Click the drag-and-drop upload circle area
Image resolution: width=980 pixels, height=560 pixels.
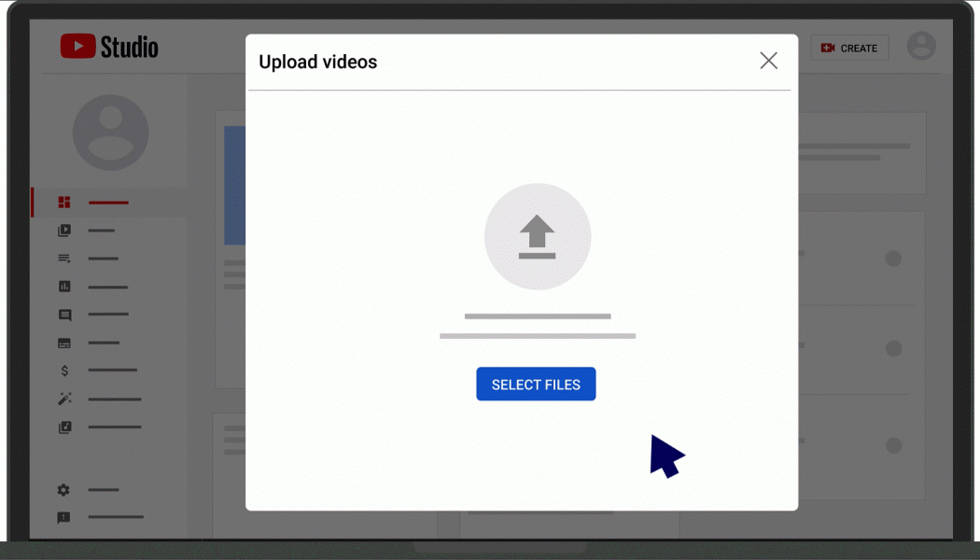pyautogui.click(x=537, y=235)
